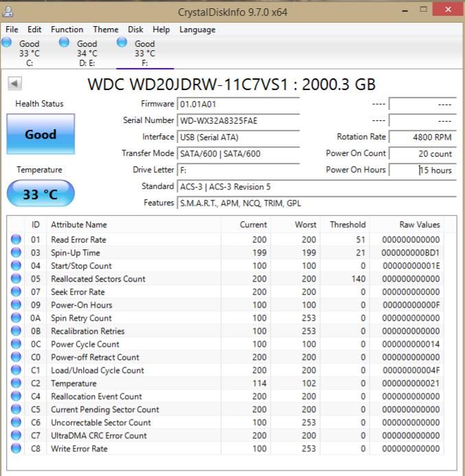
Task: Click the status orb for Seek Error Rate
Action: click(16, 291)
